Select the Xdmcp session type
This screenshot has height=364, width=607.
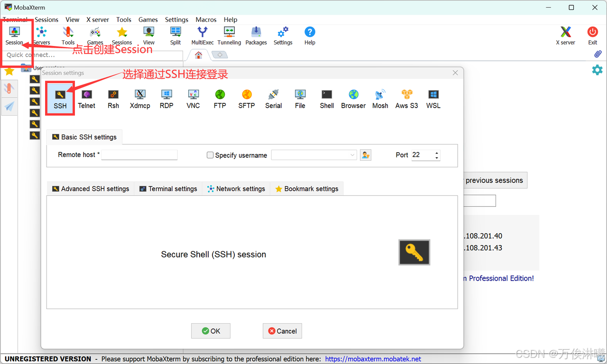140,99
